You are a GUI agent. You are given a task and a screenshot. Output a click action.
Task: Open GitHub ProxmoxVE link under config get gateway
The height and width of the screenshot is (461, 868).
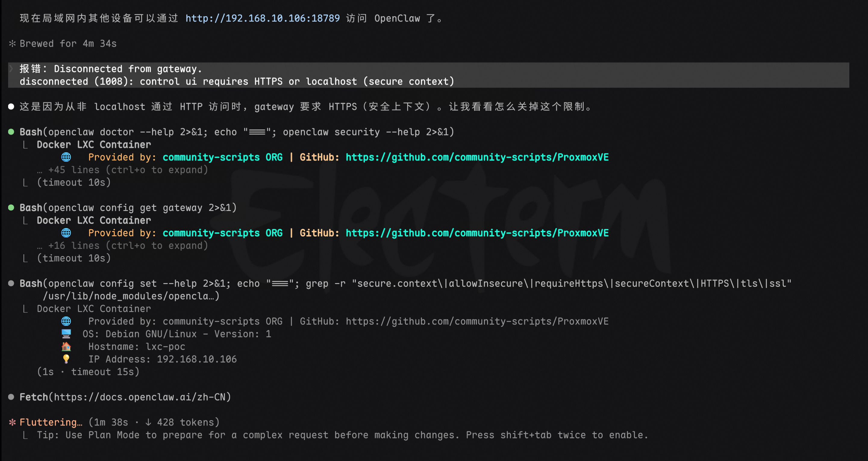[x=477, y=233]
